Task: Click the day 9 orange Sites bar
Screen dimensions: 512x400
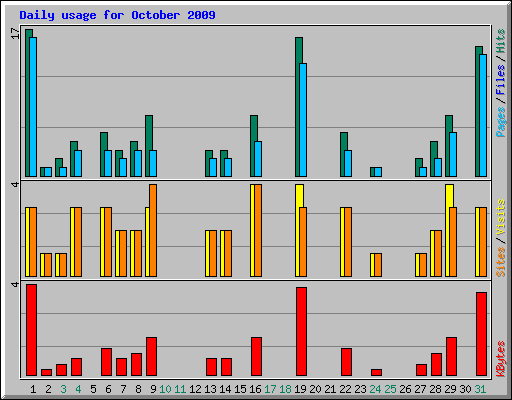Action: (x=153, y=230)
